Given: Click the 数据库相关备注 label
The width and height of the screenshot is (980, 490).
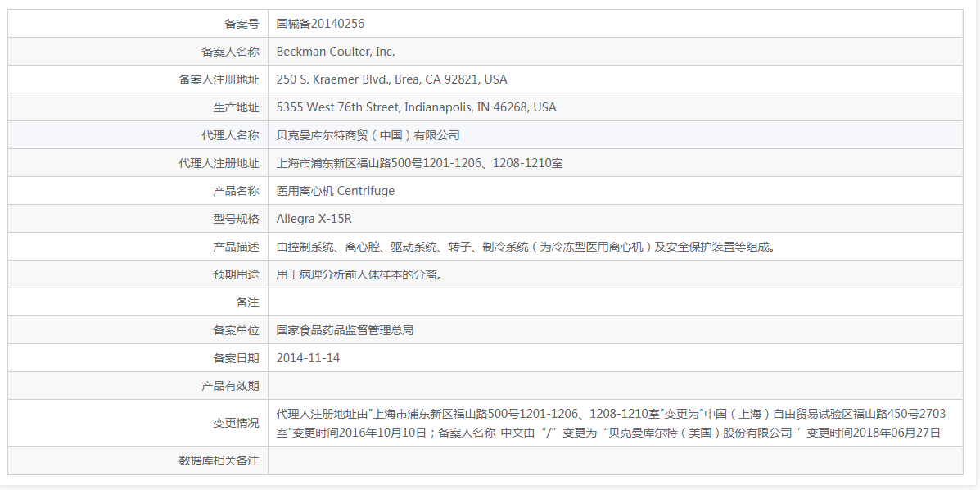Looking at the screenshot, I should [219, 461].
